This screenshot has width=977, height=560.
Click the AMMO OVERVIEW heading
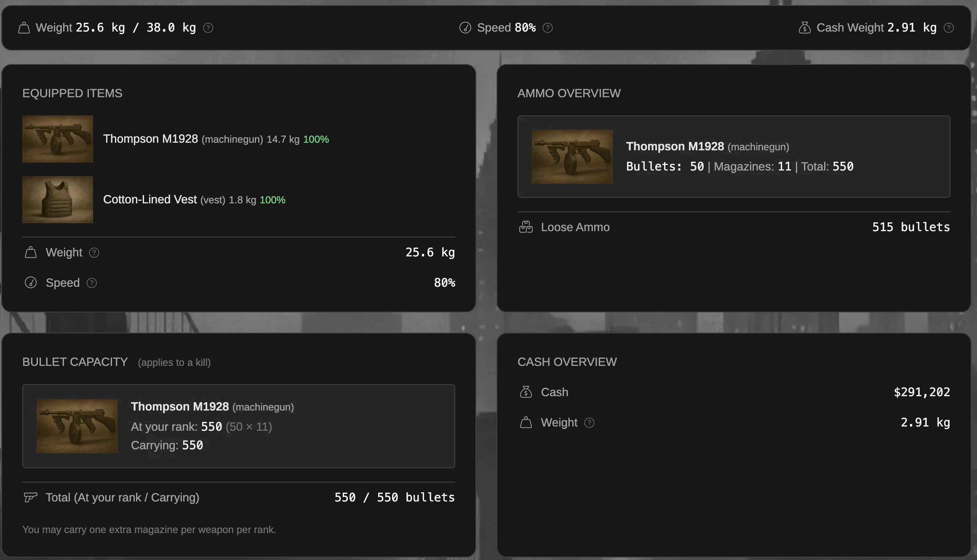pos(569,93)
